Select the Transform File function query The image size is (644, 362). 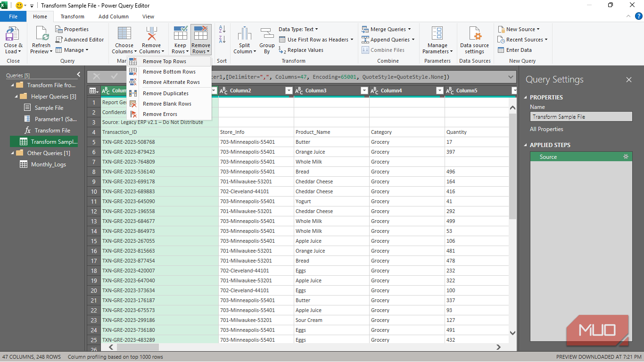pos(52,131)
